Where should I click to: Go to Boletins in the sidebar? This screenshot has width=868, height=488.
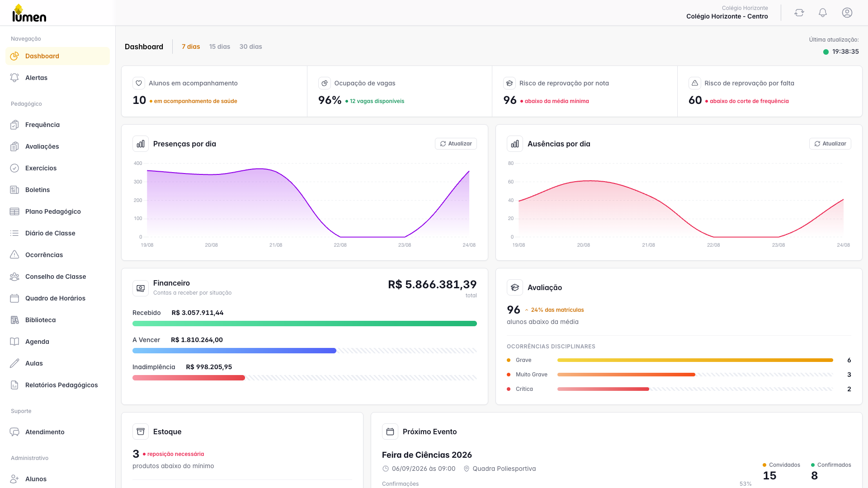click(x=58, y=190)
